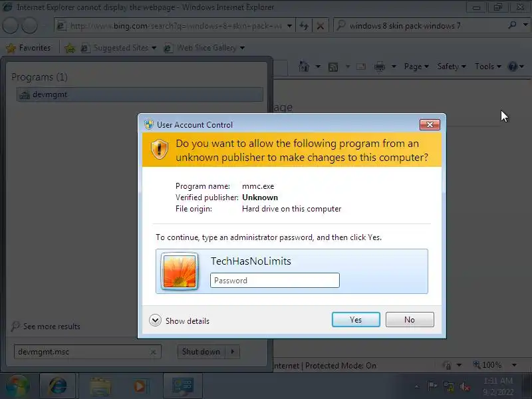Click the Home icon in the command bar
The width and height of the screenshot is (532, 399).
click(x=304, y=66)
